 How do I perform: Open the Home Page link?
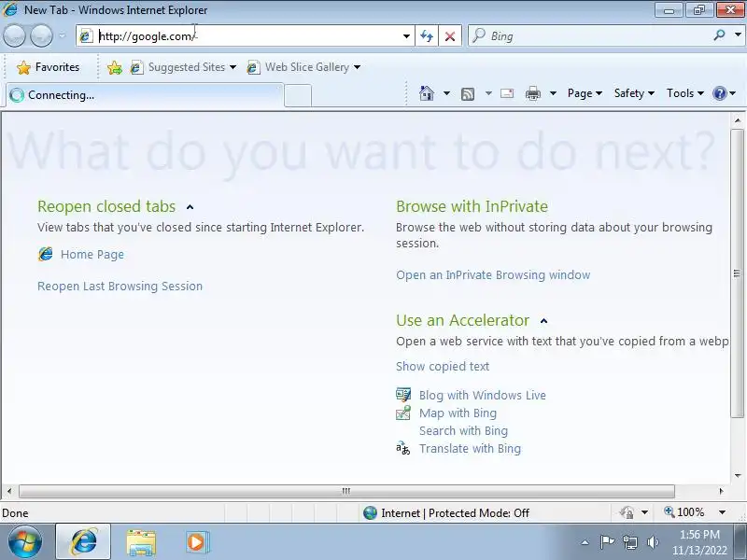click(x=92, y=254)
